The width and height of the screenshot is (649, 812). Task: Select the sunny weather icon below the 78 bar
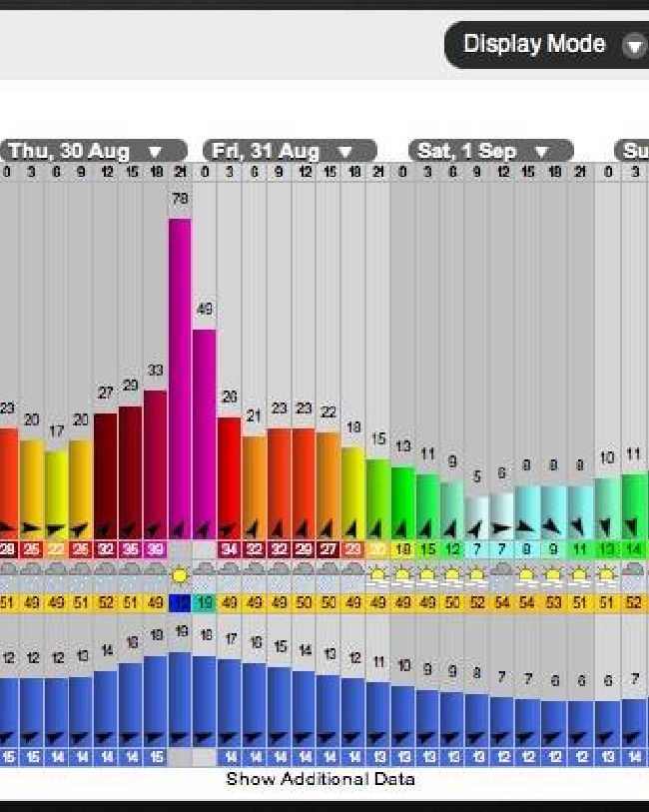coord(180,576)
